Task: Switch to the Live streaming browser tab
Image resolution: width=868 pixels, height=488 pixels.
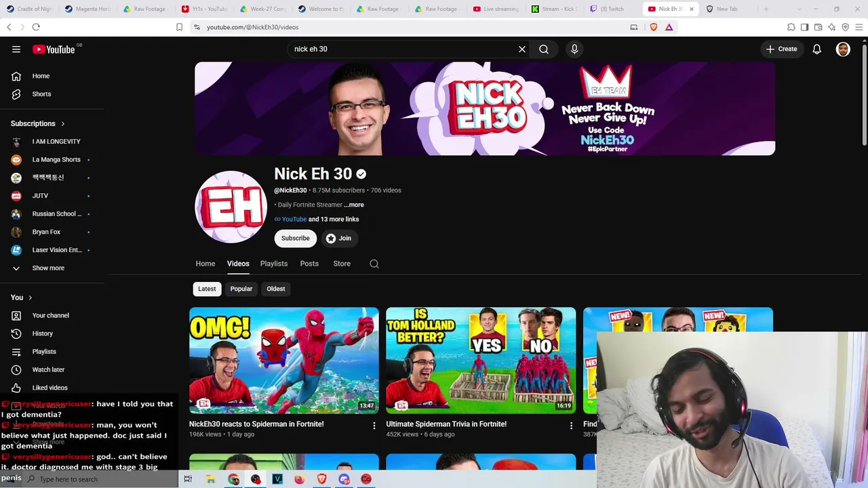Action: pos(497,9)
